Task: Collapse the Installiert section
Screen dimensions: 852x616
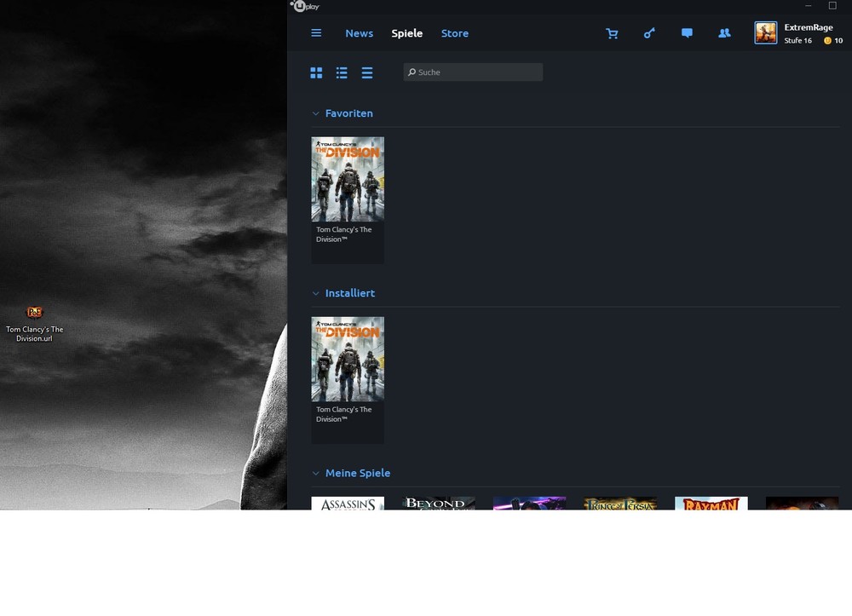Action: [316, 293]
